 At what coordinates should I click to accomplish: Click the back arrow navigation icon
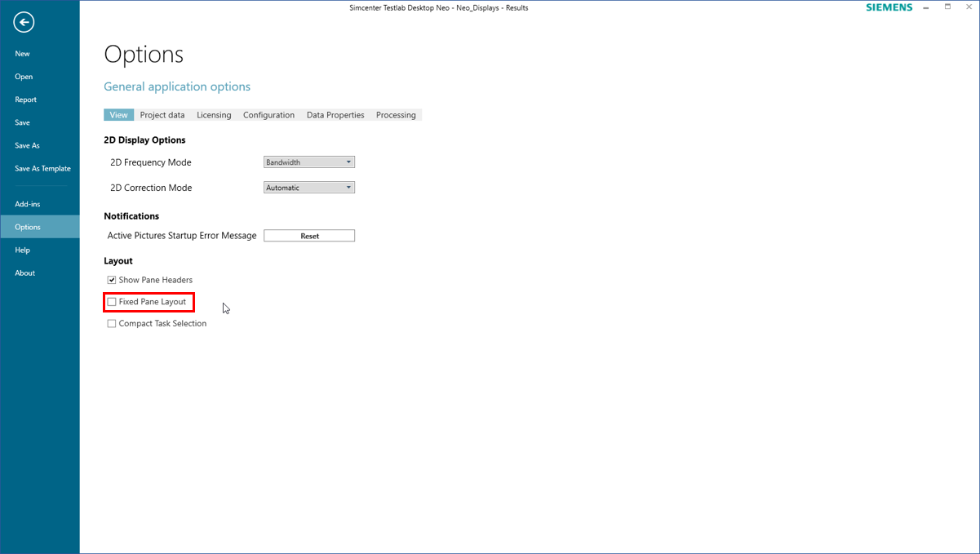pos(23,22)
